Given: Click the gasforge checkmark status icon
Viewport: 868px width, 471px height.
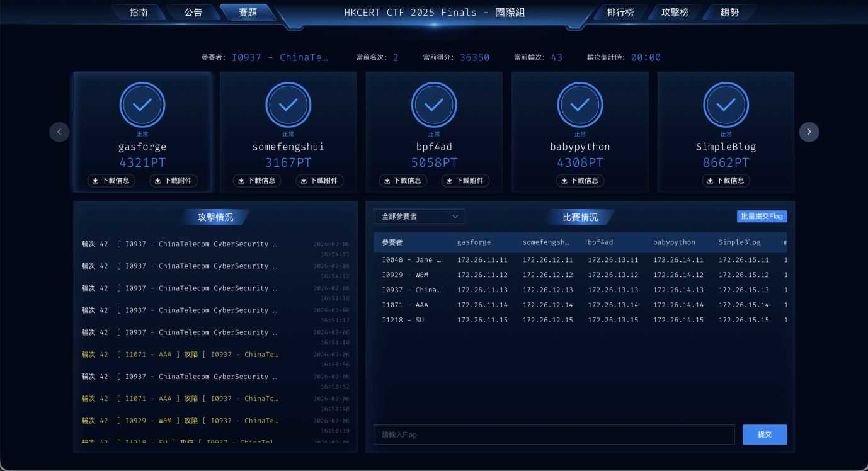Looking at the screenshot, I should click(142, 105).
